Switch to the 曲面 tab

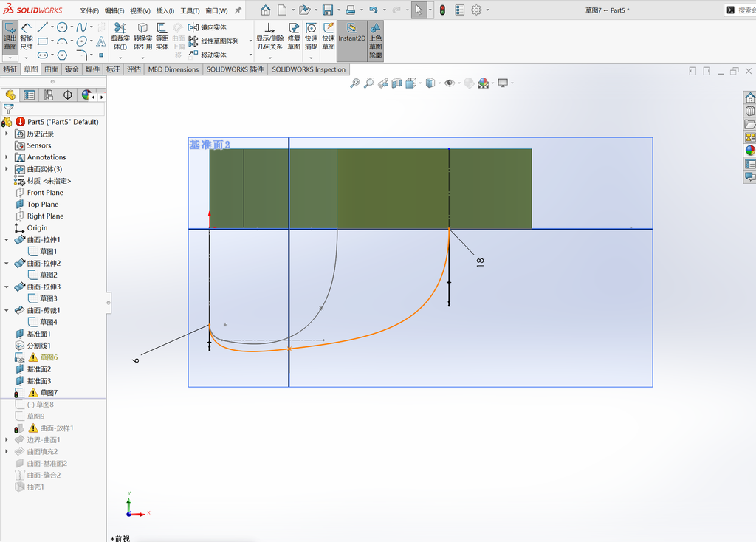[x=52, y=69]
